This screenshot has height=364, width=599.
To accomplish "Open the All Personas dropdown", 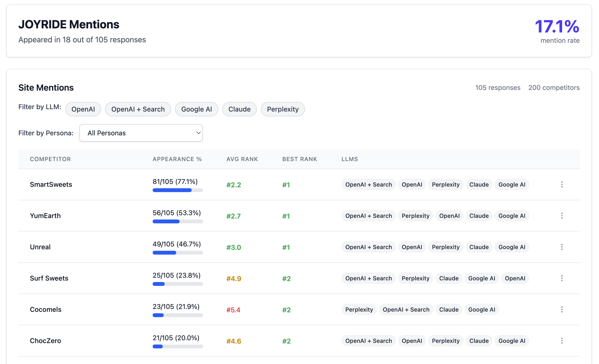I will pos(141,133).
